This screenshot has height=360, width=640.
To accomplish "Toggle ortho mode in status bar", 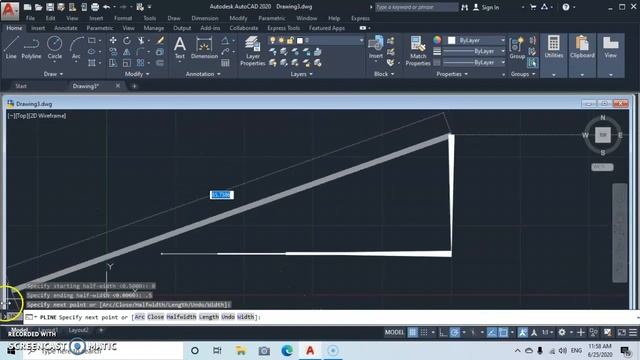I will pos(443,332).
